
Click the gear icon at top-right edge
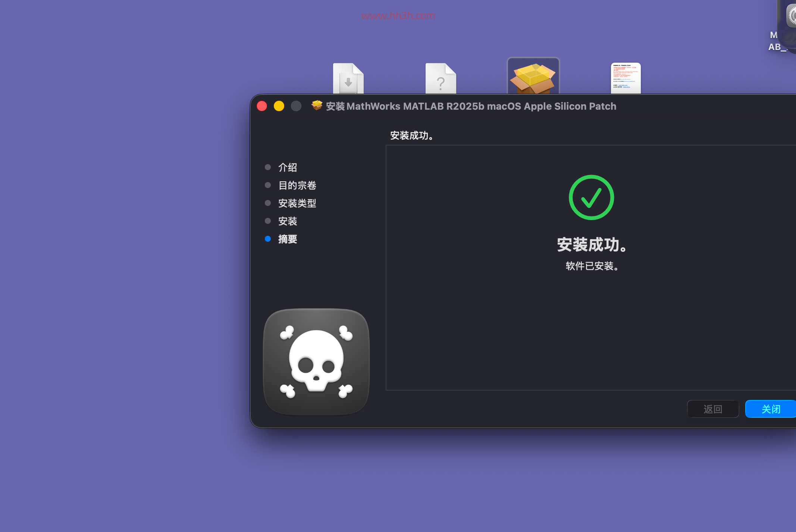[791, 16]
